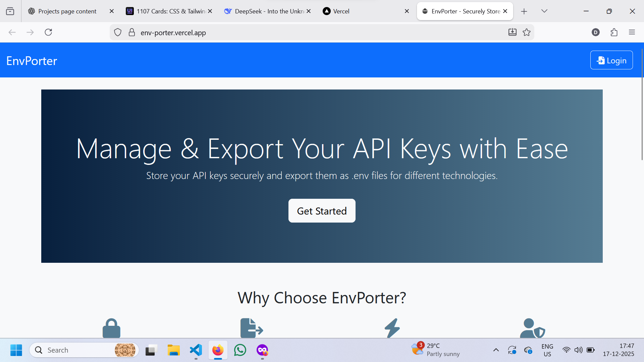Bookmark this page with star icon
Screen dimensions: 644x362
point(527,32)
